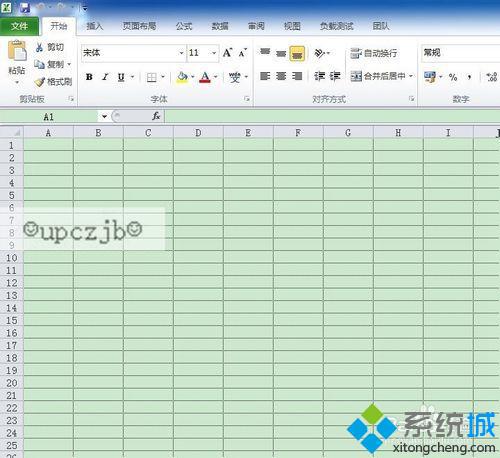Toggle bold formatting
Image resolution: width=500 pixels, height=458 pixels.
pyautogui.click(x=89, y=77)
